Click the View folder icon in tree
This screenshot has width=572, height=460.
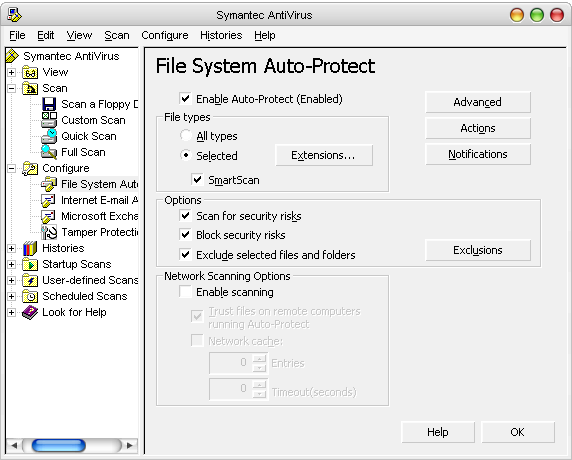[x=30, y=72]
